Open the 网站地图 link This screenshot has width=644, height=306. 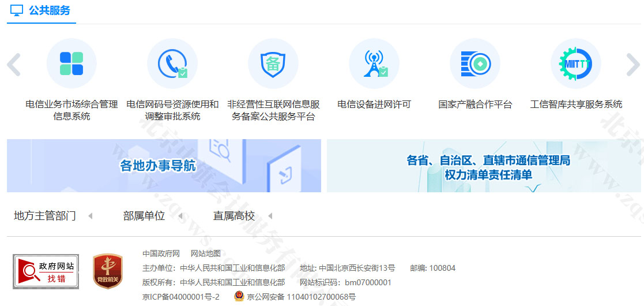point(206,253)
